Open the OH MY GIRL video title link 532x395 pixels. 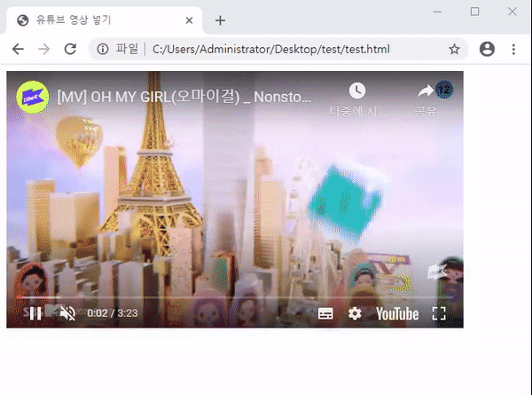[x=184, y=97]
